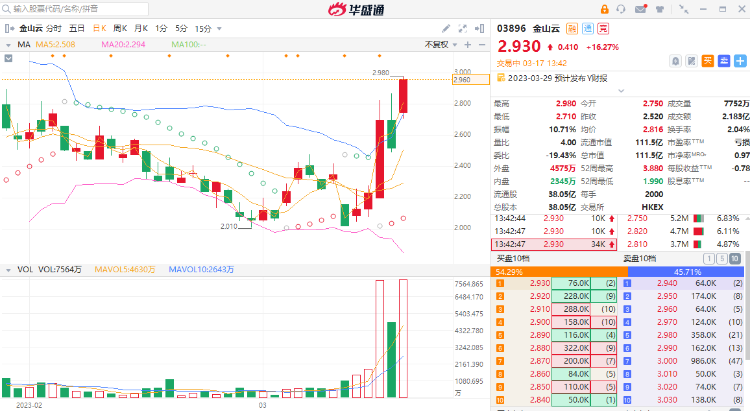The width and height of the screenshot is (750, 411).
Task: Expand the earnings notice chevron
Action: 621,90
